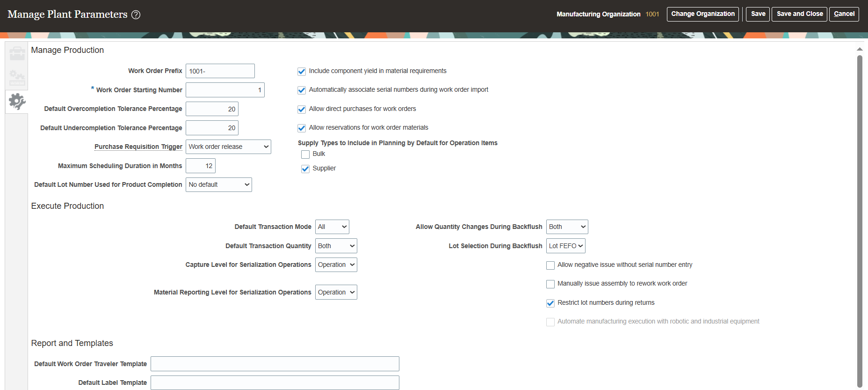This screenshot has width=868, height=390.
Task: Open the Default Transaction Quantity dropdown
Action: pyautogui.click(x=336, y=246)
